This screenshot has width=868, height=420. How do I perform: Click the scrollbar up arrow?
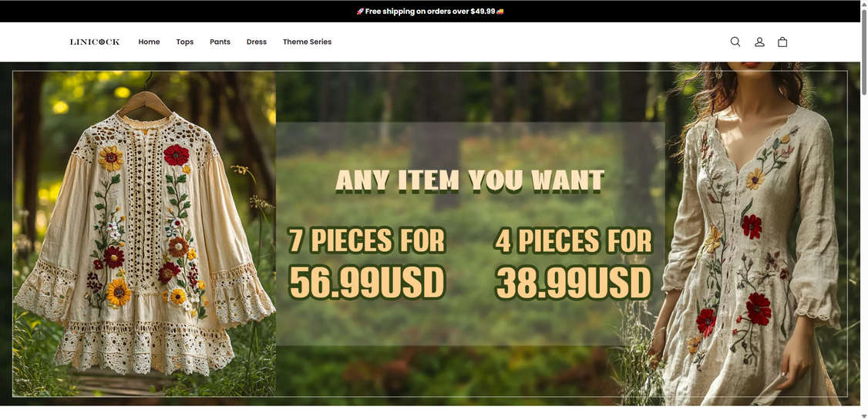(x=863, y=4)
